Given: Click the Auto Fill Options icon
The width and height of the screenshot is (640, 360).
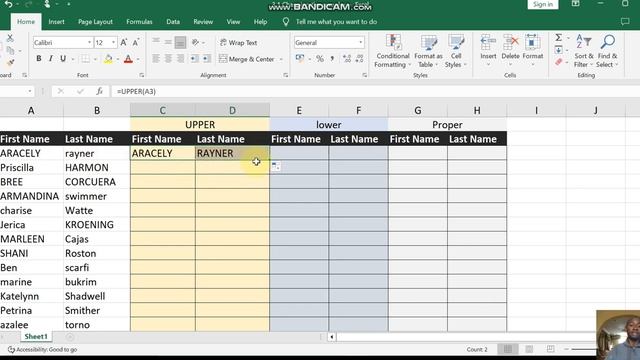Looking at the screenshot, I should click(x=276, y=166).
